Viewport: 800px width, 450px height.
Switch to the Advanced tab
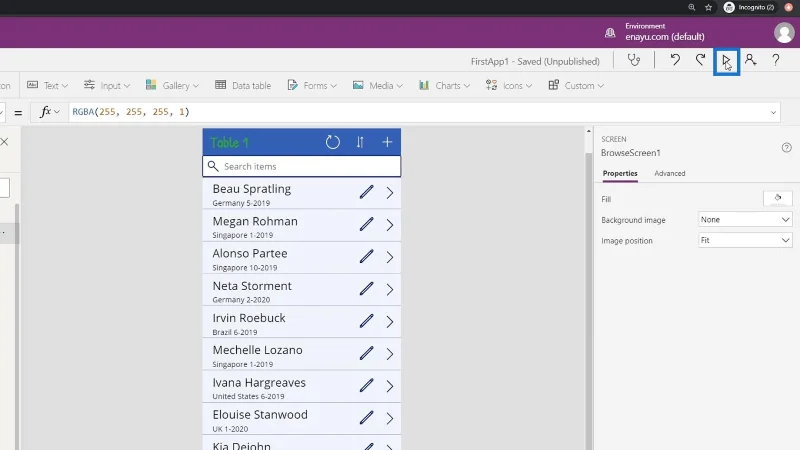coord(669,173)
